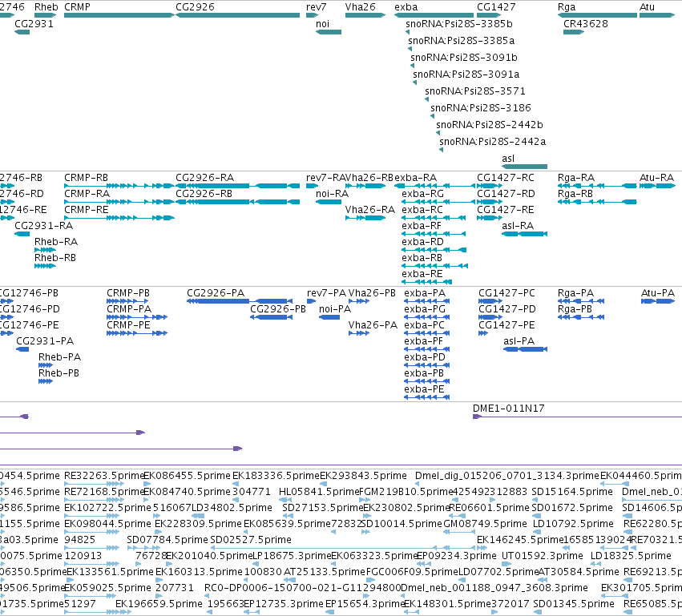Select snoRNA:Psi28S-3091a label
This screenshot has width=682, height=616.
(x=466, y=74)
